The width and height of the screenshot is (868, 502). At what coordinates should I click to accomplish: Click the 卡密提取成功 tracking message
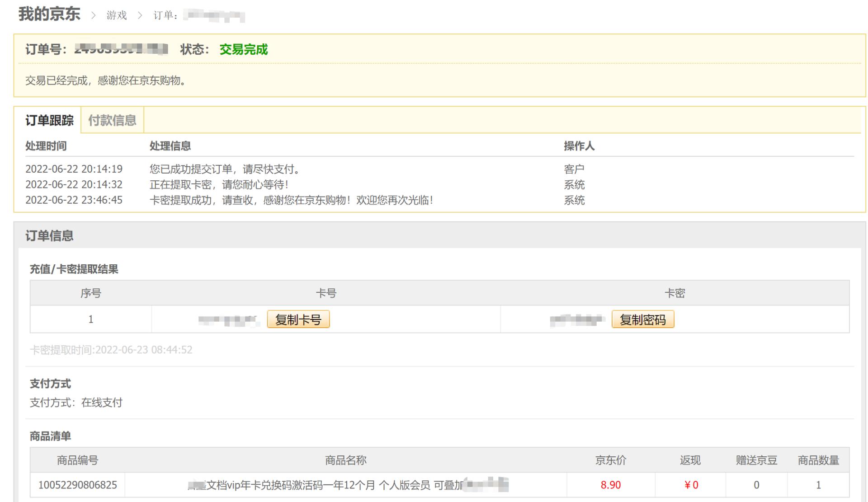click(291, 200)
